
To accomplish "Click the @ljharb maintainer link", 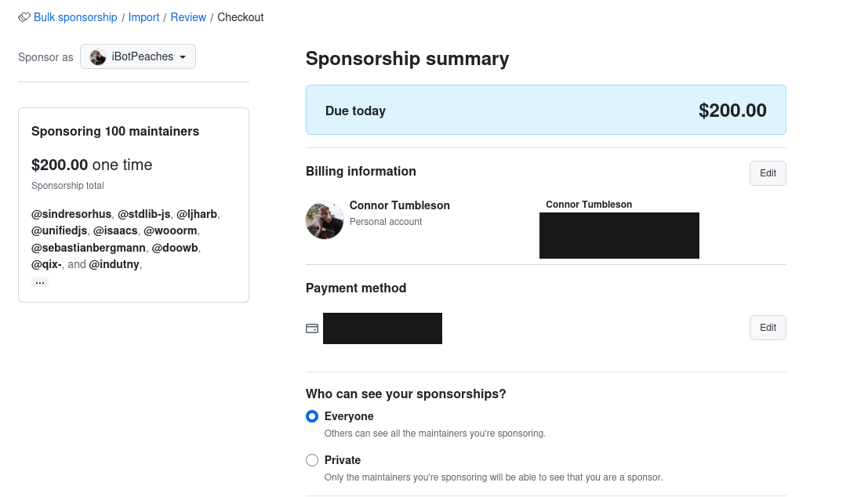I will [x=197, y=214].
